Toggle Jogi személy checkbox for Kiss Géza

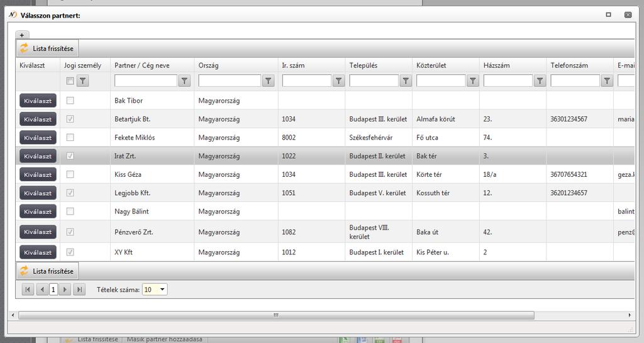(70, 174)
